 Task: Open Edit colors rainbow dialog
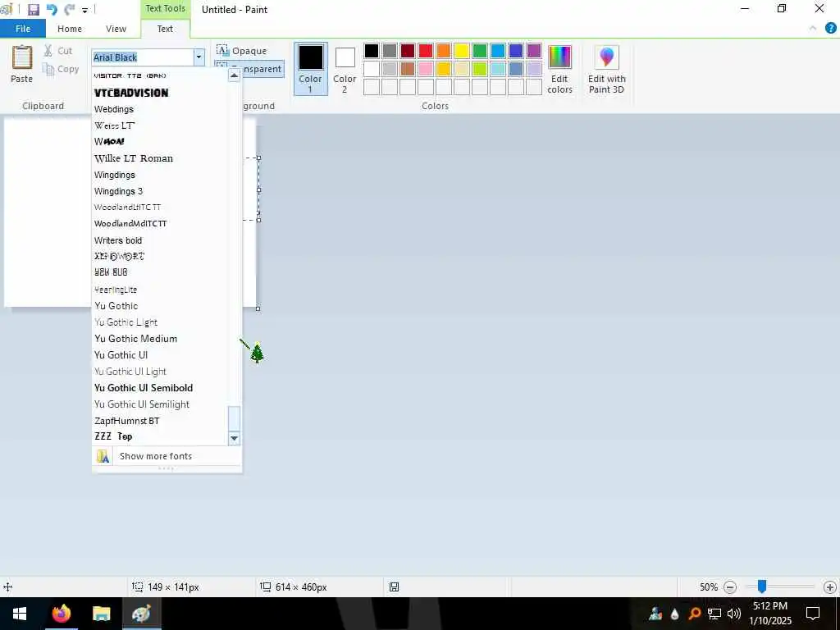coord(559,69)
